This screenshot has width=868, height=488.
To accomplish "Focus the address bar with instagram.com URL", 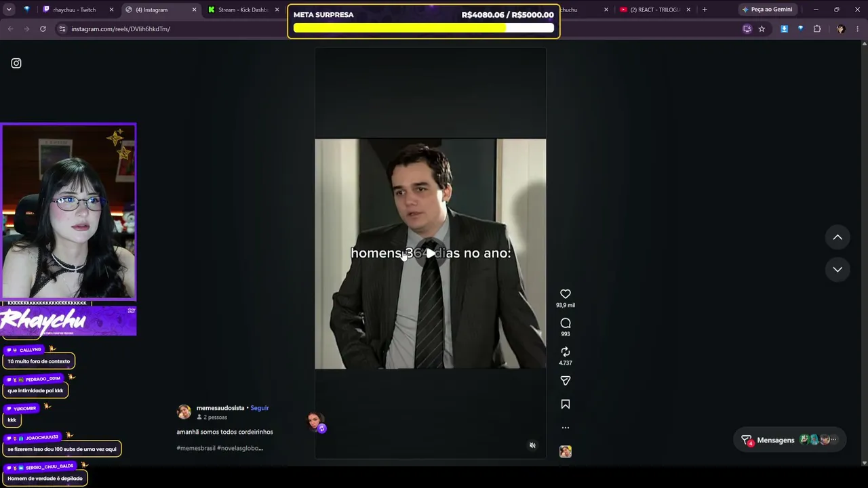I will point(400,29).
